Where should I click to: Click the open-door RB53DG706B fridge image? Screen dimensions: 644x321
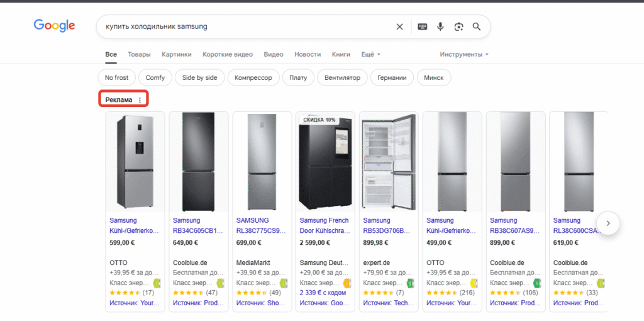[x=389, y=162]
